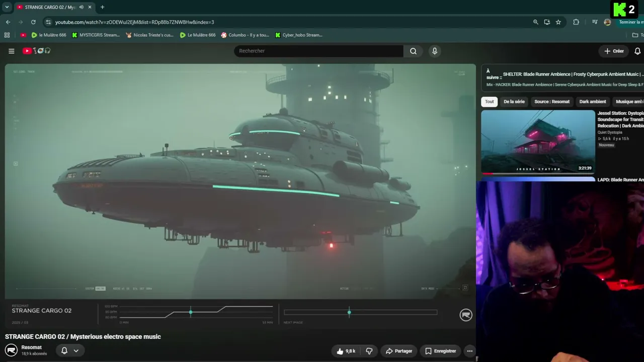Viewport: 644px width, 362px height.
Task: Open the zoom magnifier icon in address bar
Action: 535,22
